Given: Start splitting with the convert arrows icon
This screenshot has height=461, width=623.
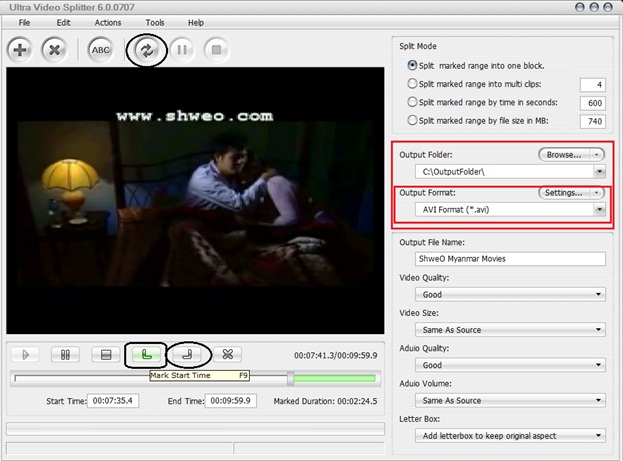Looking at the screenshot, I should (147, 50).
